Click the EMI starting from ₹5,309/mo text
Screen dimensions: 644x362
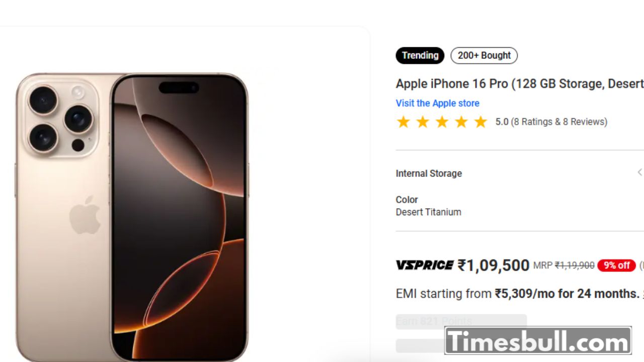(517, 293)
